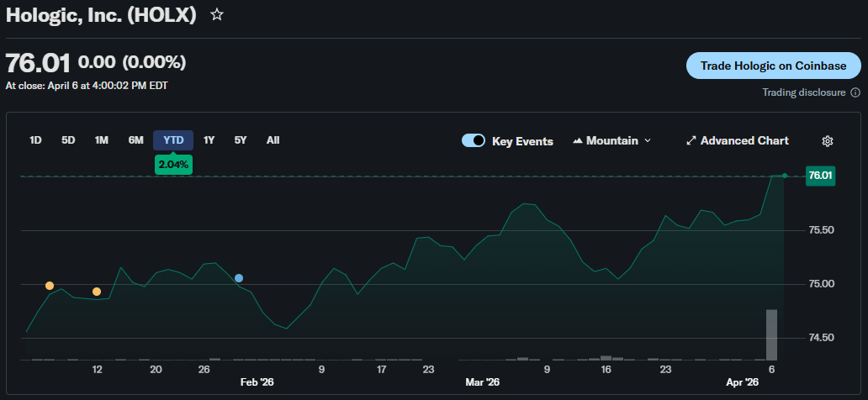Click the Trading disclosure text
Screen dimensions: 868x400
(x=804, y=92)
